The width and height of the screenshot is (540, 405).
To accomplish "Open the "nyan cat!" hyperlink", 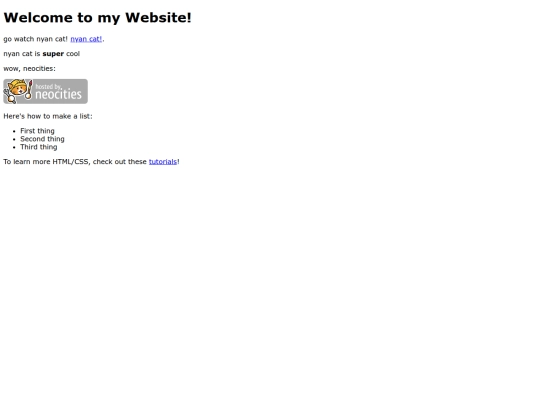I will point(86,39).
